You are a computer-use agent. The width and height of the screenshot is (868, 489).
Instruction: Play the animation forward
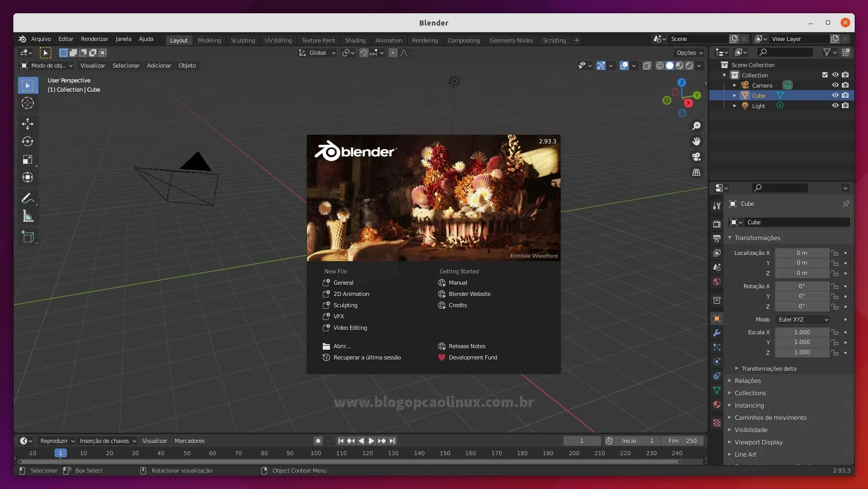pyautogui.click(x=371, y=441)
